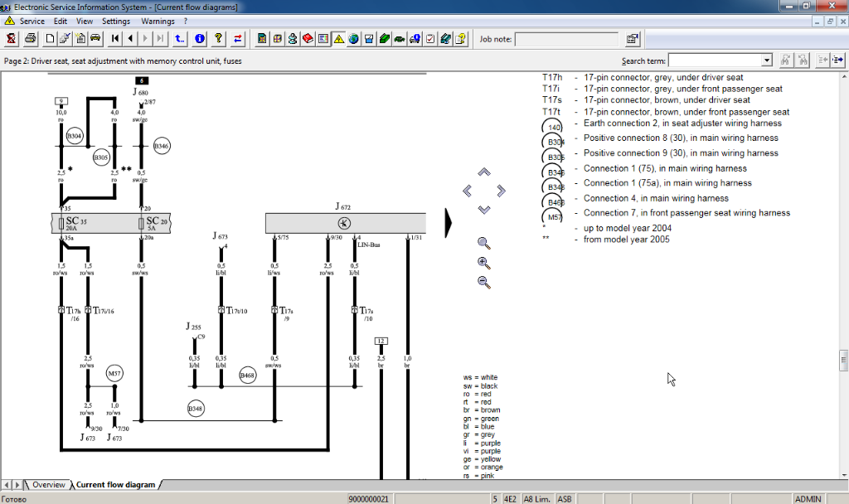Image resolution: width=849 pixels, height=504 pixels.
Task: Click the yellow warning triangle toolbar icon
Action: tap(338, 39)
